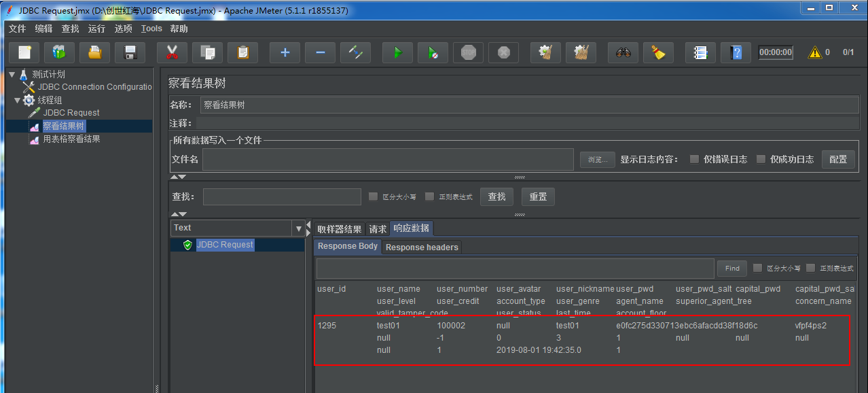868x393 pixels.
Task: Open the 帮助 menu
Action: tap(179, 29)
